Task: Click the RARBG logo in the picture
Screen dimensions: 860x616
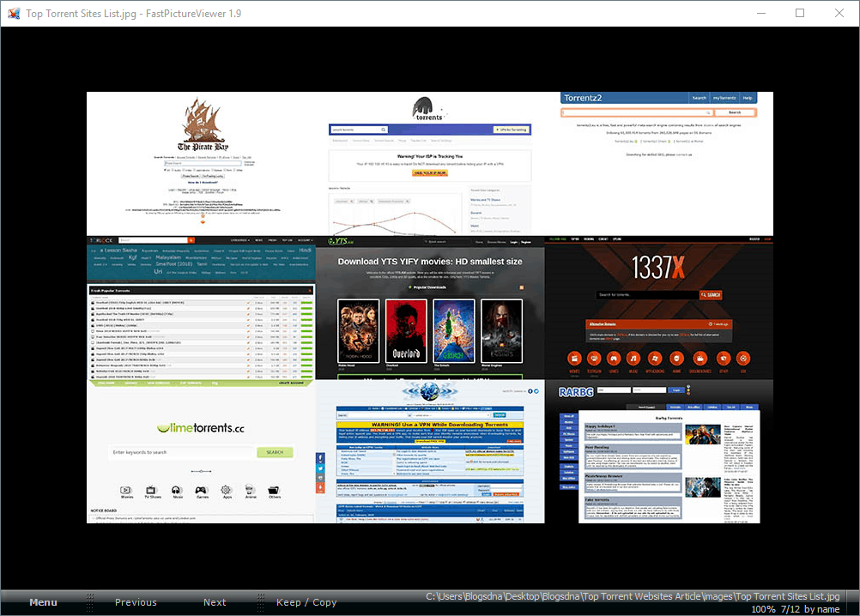Action: point(576,392)
